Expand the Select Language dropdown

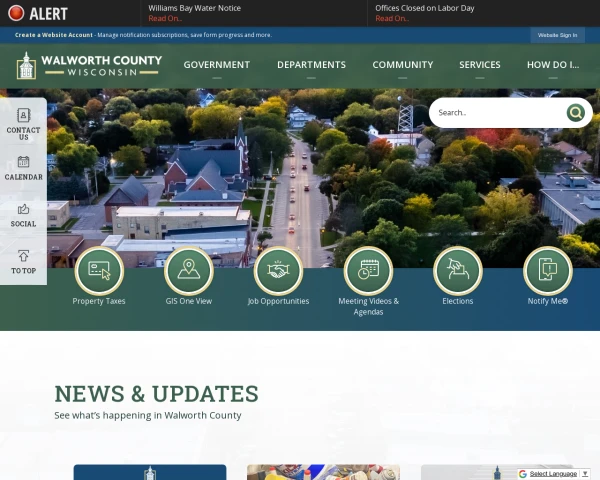[x=558, y=473]
